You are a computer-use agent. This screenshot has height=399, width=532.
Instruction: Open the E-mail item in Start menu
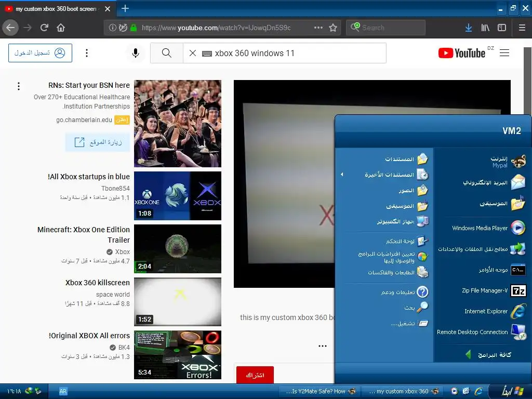pyautogui.click(x=494, y=182)
